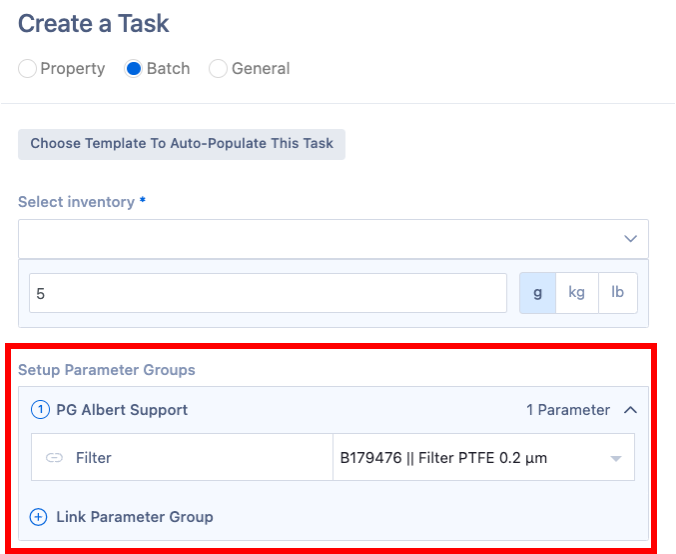Open the Filter PTFE value dropdown arrow
676x554 pixels.
pos(616,459)
